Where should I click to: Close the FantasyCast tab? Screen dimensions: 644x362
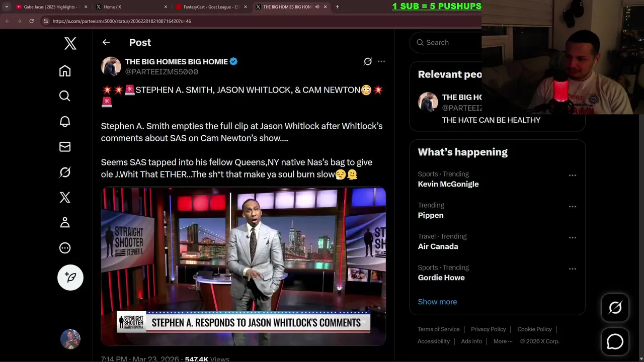[246, 7]
